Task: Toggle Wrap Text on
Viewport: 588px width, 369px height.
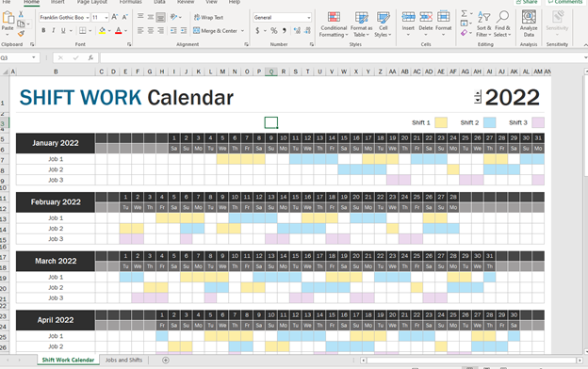Action: click(208, 17)
